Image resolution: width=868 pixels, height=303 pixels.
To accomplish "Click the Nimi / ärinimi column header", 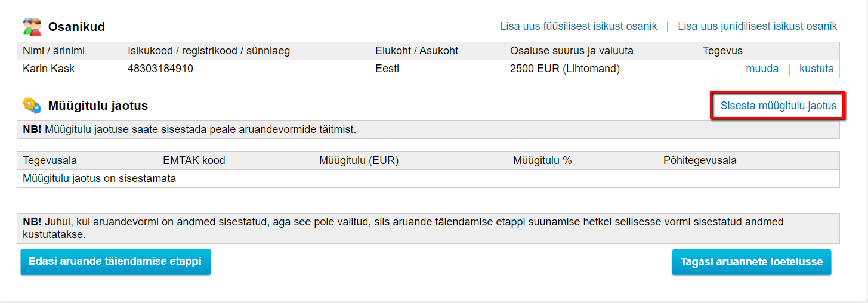I will coord(54,51).
